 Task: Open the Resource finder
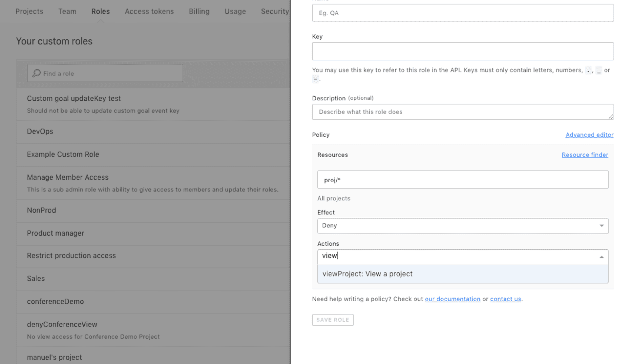[x=585, y=154]
